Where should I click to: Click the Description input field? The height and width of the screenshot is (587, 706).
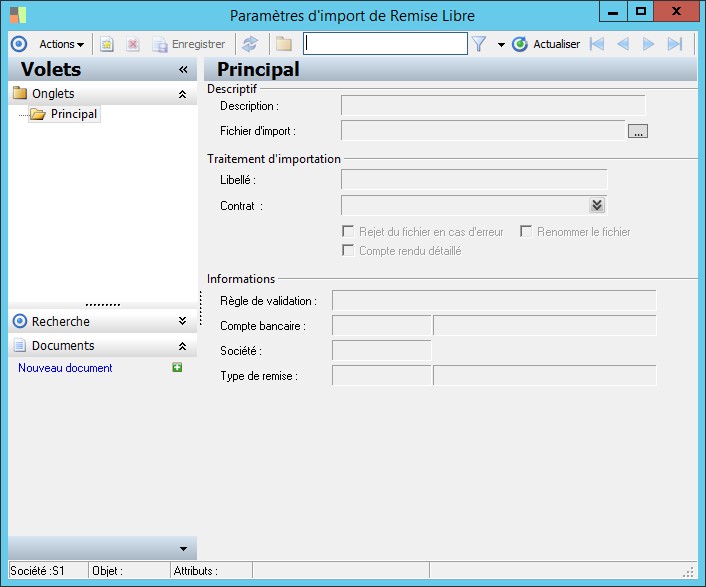coord(493,106)
